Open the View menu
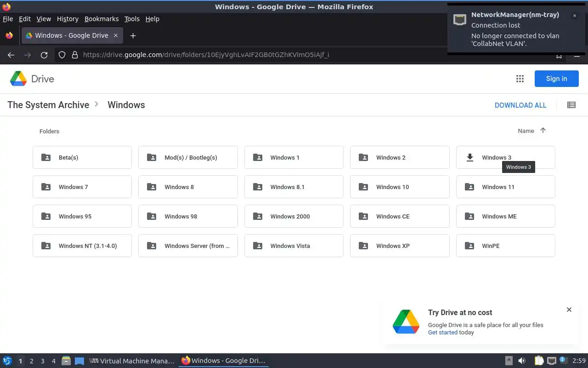 tap(44, 19)
